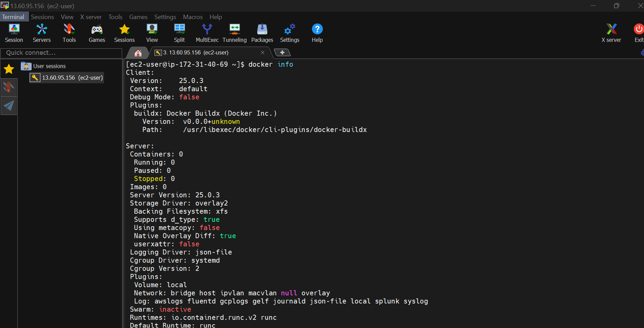Open the Session toolbar icon

(x=14, y=33)
